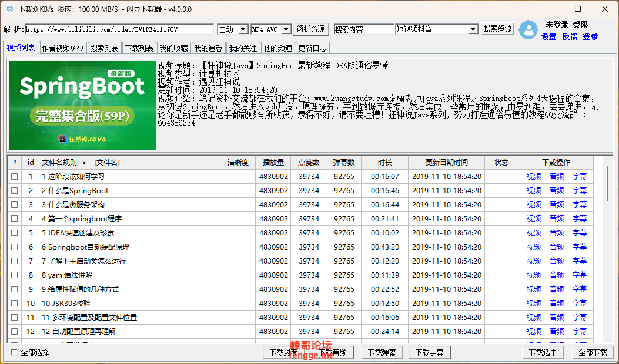Click 视频 link for row 5 IDEA快速创建及彩蛋
This screenshot has width=619, height=364.
point(534,233)
